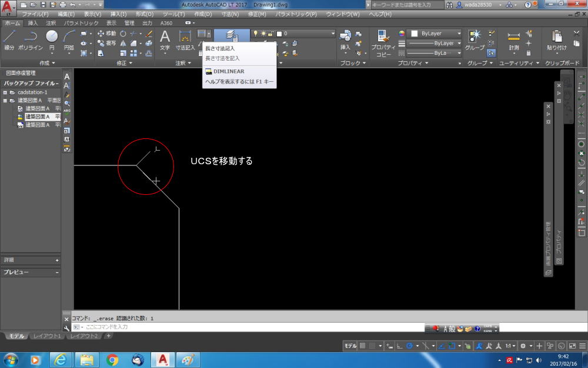Expand the 修正 panel dropdown

125,63
